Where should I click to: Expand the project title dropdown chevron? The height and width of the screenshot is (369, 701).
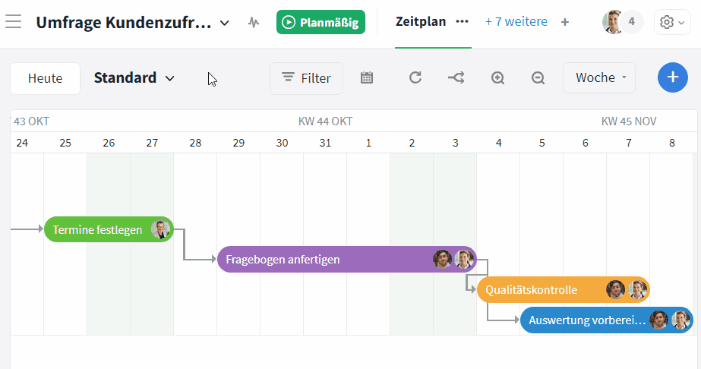tap(224, 22)
